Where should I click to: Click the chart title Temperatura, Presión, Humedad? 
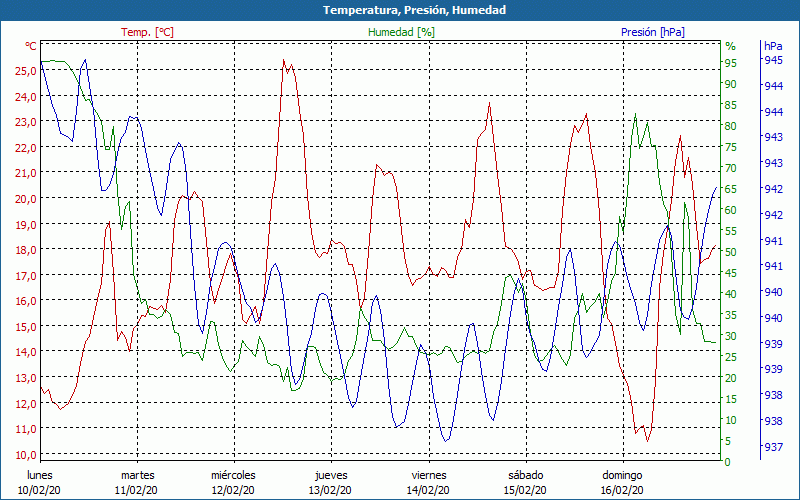coord(400,10)
